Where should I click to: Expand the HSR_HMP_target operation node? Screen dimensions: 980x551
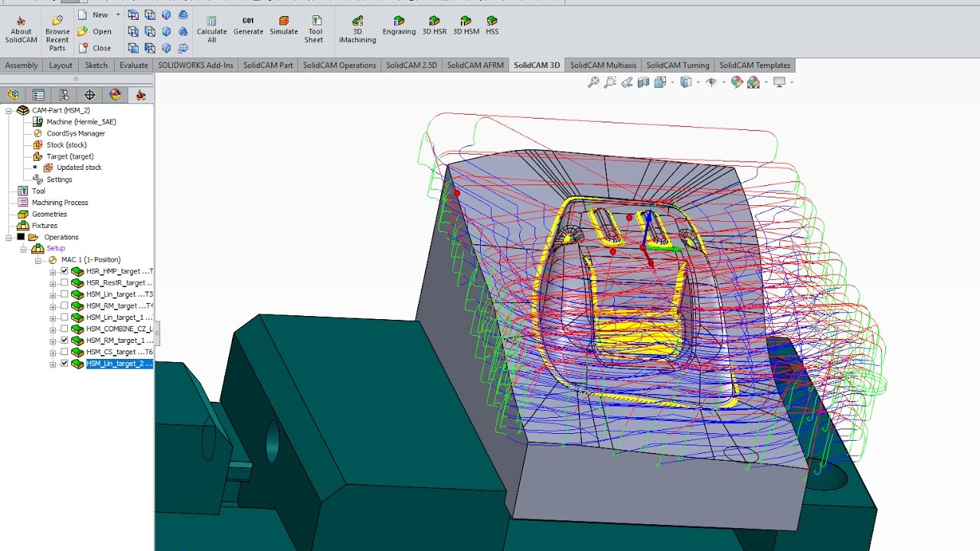pyautogui.click(x=53, y=272)
